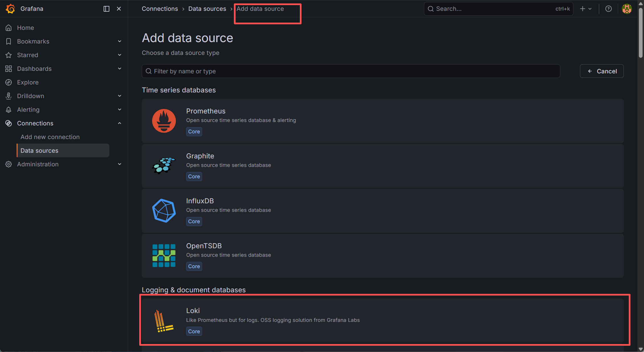Click the Cancel button

[602, 71]
